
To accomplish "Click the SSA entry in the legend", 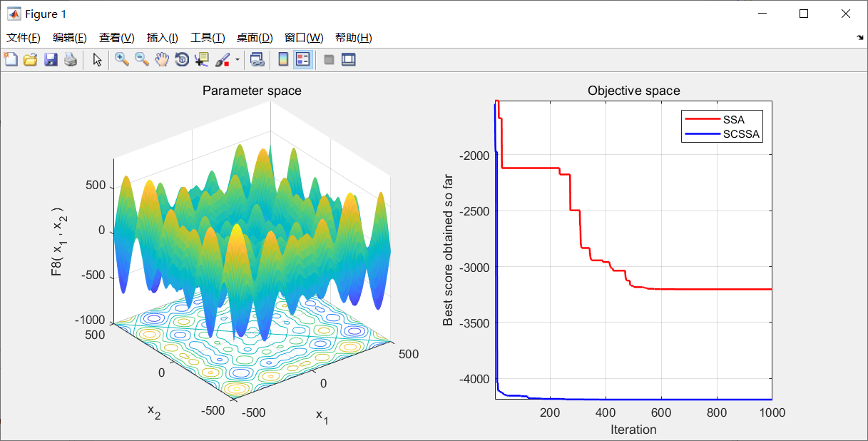I will [734, 119].
